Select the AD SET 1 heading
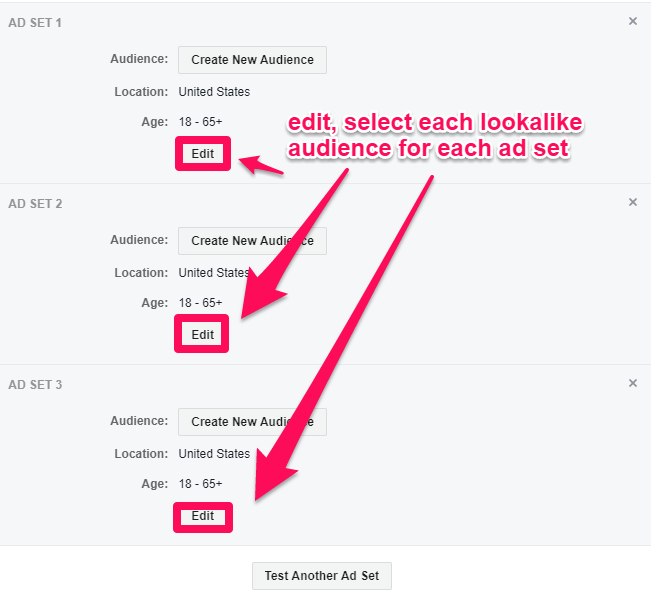The image size is (651, 601). tap(35, 22)
